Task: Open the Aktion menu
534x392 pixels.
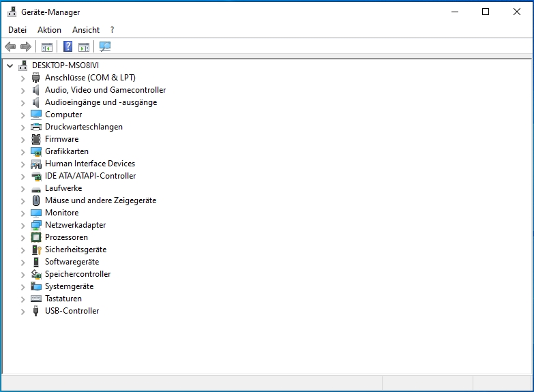Action: pyautogui.click(x=49, y=30)
